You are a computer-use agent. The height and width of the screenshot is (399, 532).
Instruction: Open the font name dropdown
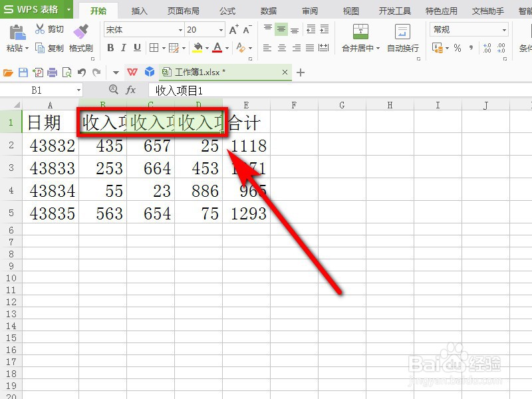[x=180, y=30]
